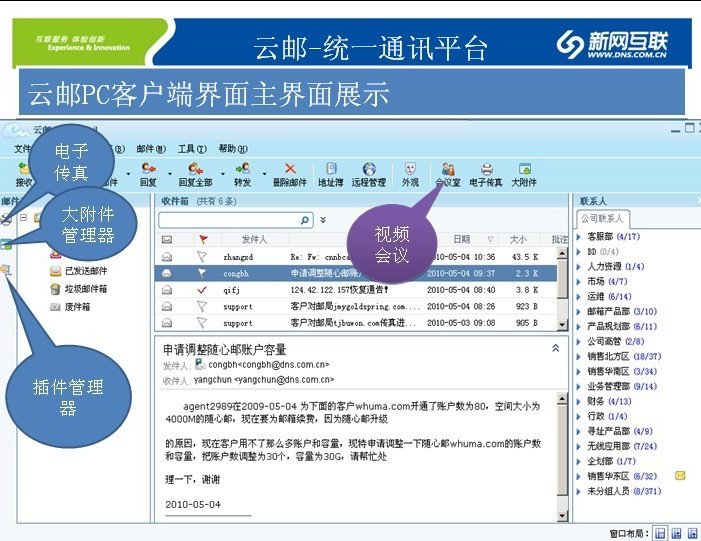
Task: Click message list scrollbar down arrow
Action: tap(562, 325)
